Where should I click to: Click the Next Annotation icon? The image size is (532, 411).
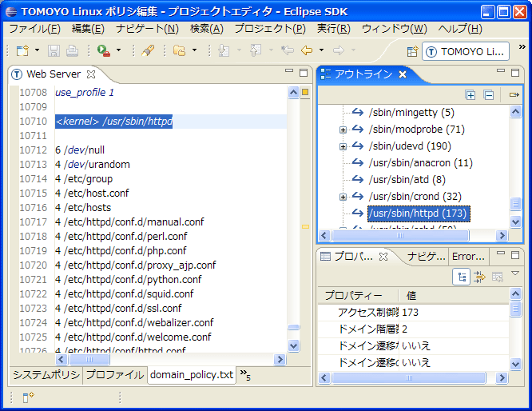pos(224,50)
